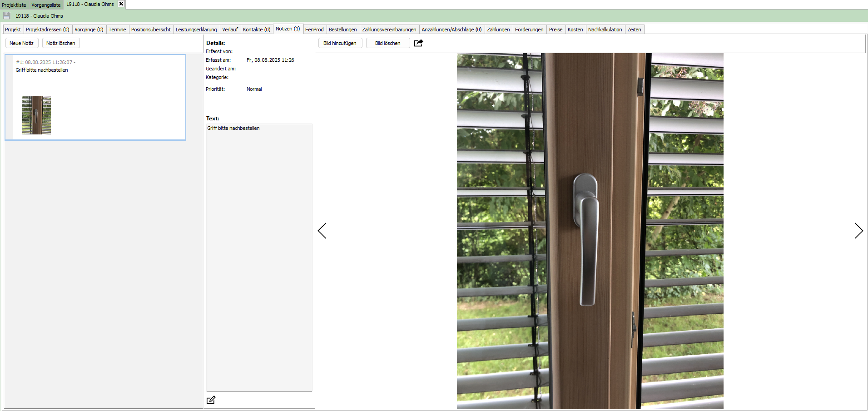Close the 19118 - Claudia Ohms tab

121,4
